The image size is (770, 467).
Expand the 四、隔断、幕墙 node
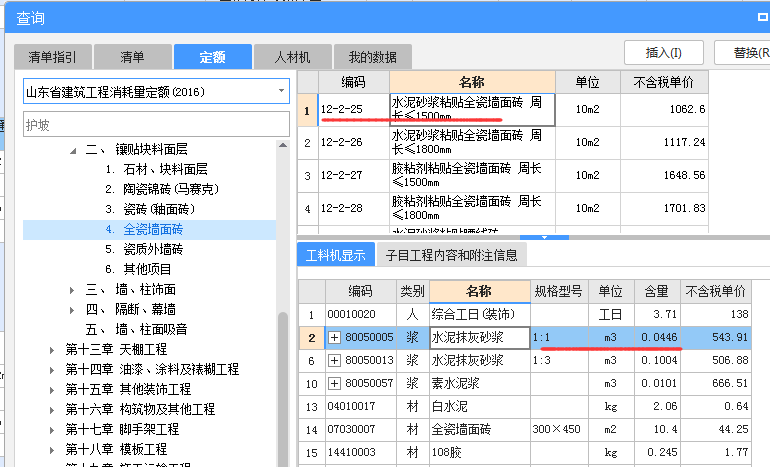point(72,310)
